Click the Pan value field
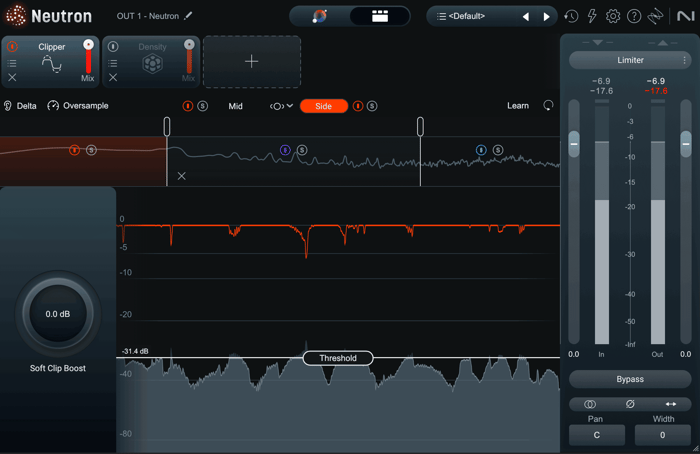 point(597,435)
